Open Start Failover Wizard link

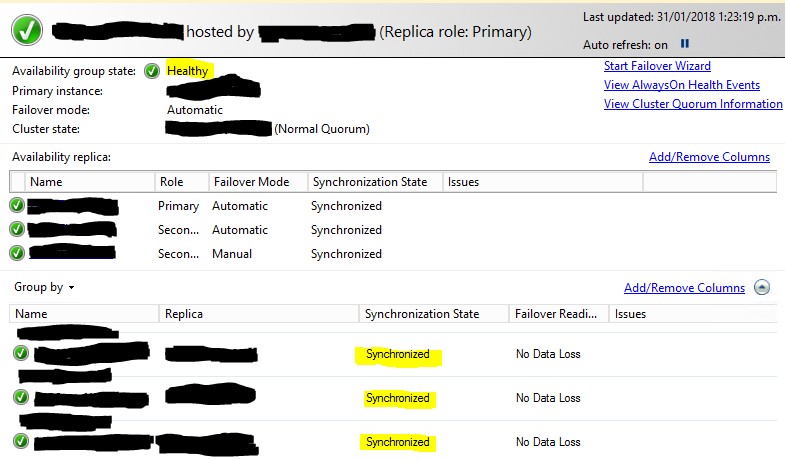(x=657, y=66)
